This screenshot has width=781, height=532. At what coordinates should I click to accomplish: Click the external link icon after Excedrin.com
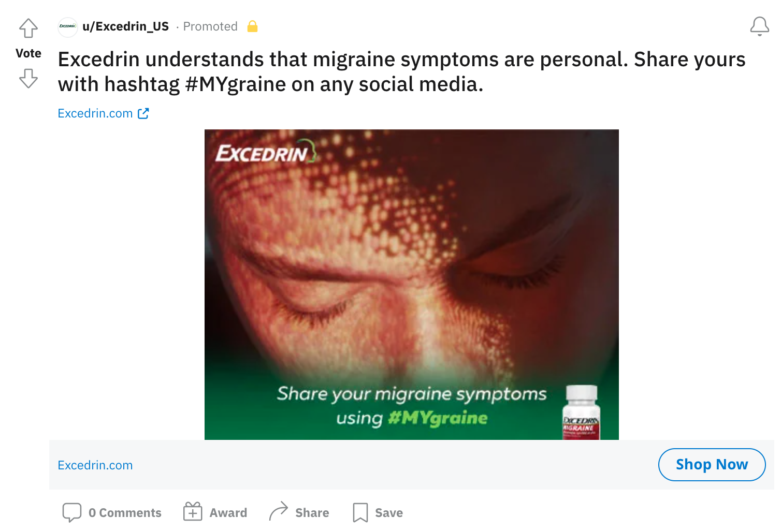point(143,113)
